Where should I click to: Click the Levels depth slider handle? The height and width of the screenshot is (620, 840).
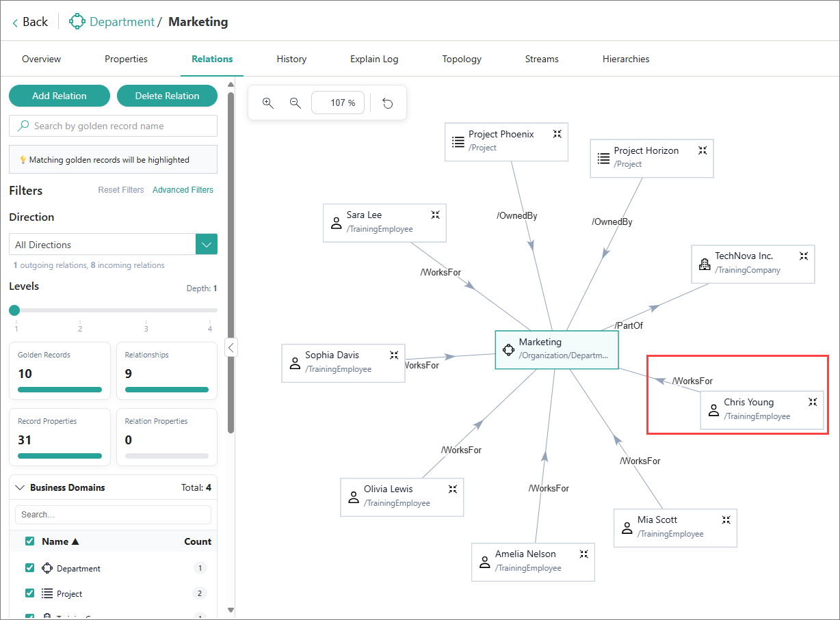pyautogui.click(x=14, y=310)
